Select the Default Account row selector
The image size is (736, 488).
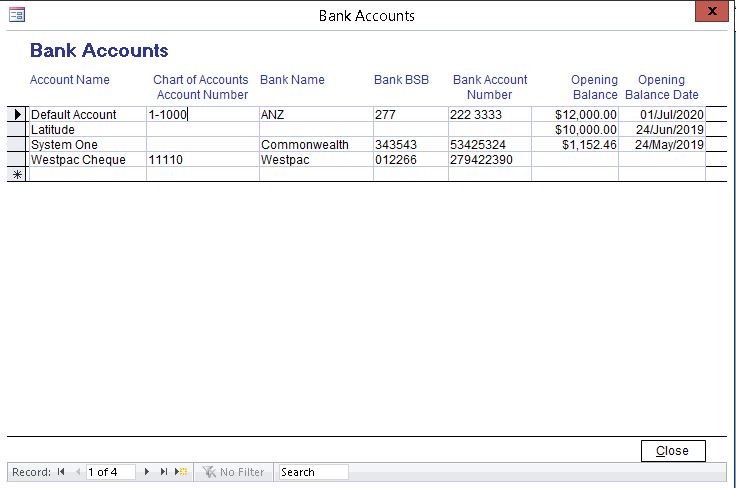click(x=16, y=115)
